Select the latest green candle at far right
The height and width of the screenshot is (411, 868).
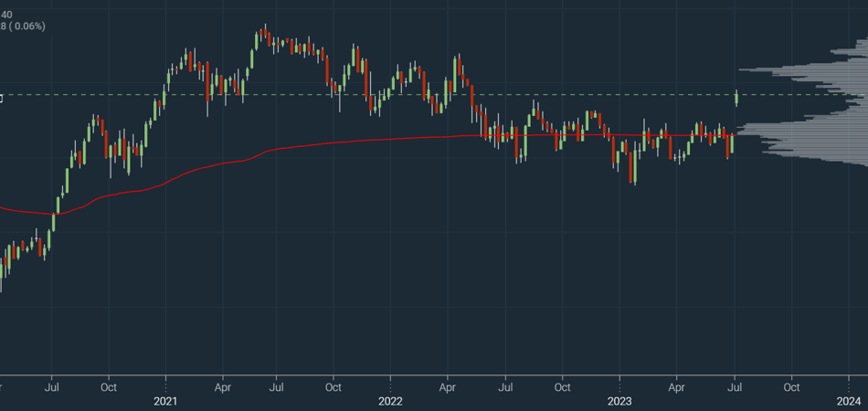pos(736,98)
